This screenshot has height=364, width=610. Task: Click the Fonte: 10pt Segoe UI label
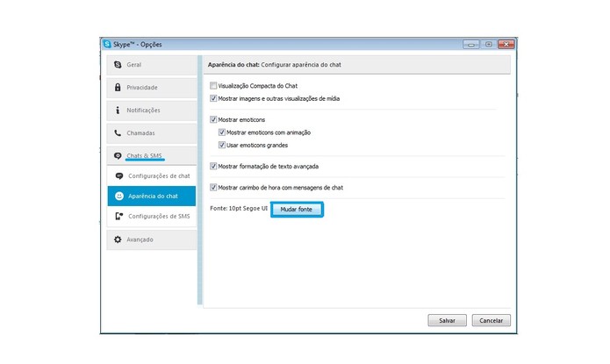click(x=239, y=209)
